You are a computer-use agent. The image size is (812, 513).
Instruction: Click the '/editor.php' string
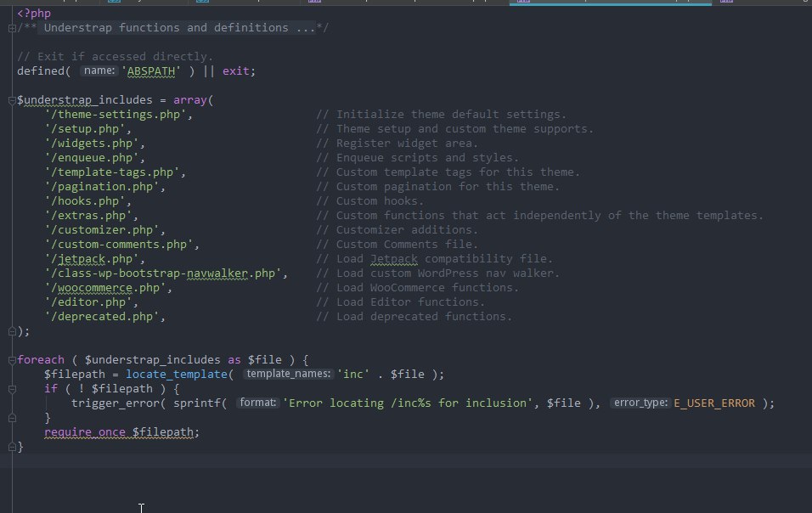[88, 302]
